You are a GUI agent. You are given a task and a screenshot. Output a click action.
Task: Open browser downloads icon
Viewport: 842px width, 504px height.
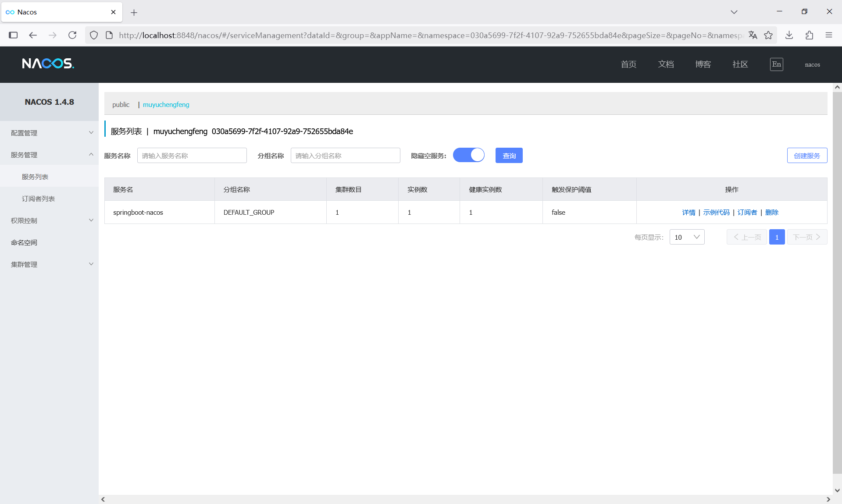(789, 35)
